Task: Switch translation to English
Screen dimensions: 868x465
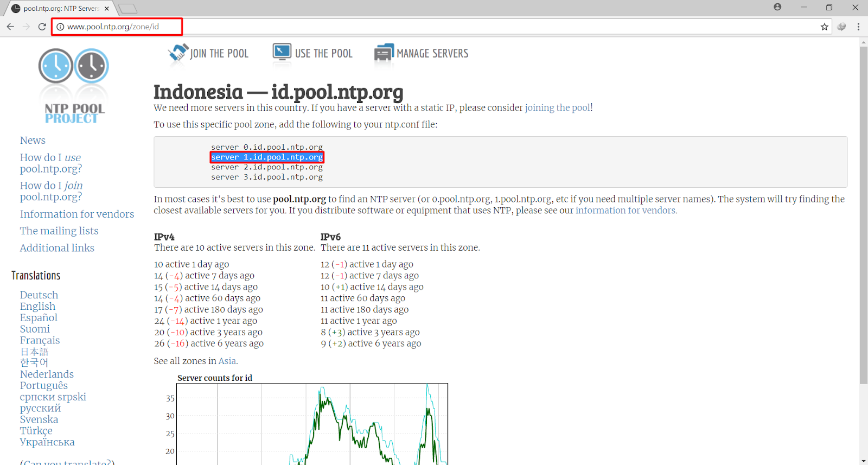Action: pos(37,307)
